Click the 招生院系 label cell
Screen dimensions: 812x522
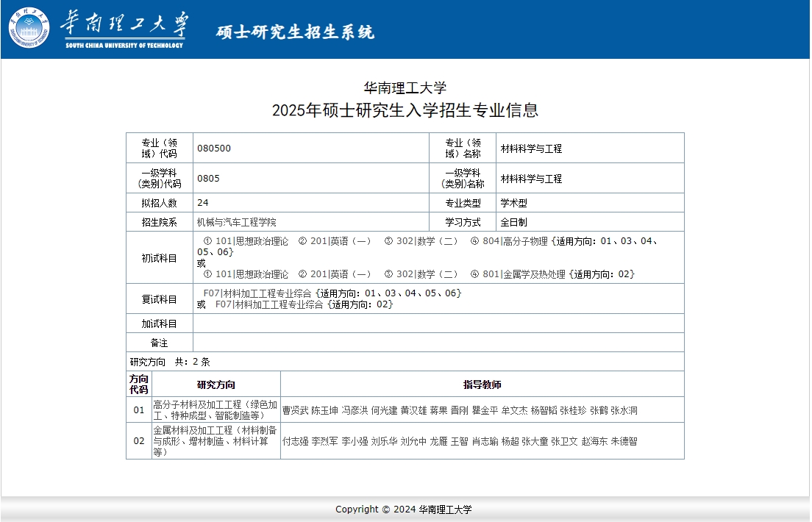[159, 222]
